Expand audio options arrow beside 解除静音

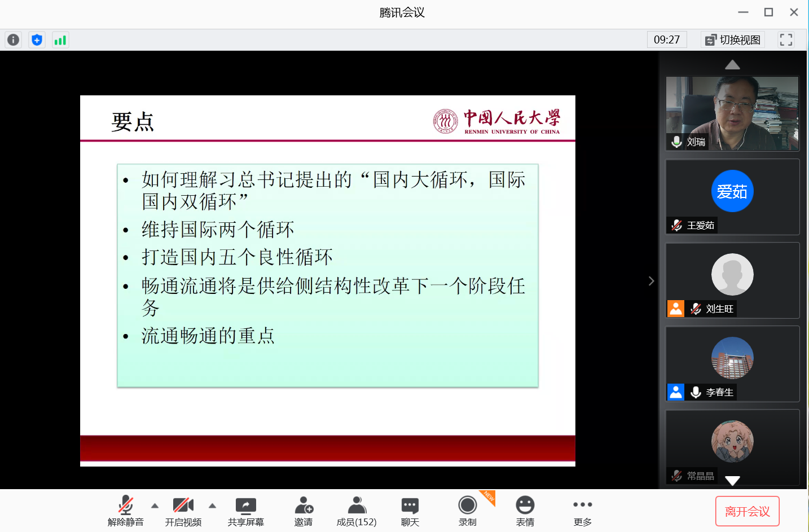pos(155,505)
